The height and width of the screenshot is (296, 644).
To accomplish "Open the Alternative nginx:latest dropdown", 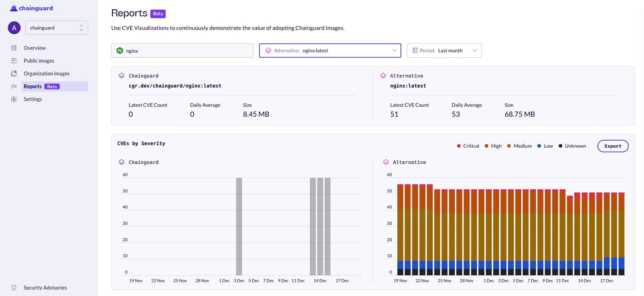I will 330,51.
